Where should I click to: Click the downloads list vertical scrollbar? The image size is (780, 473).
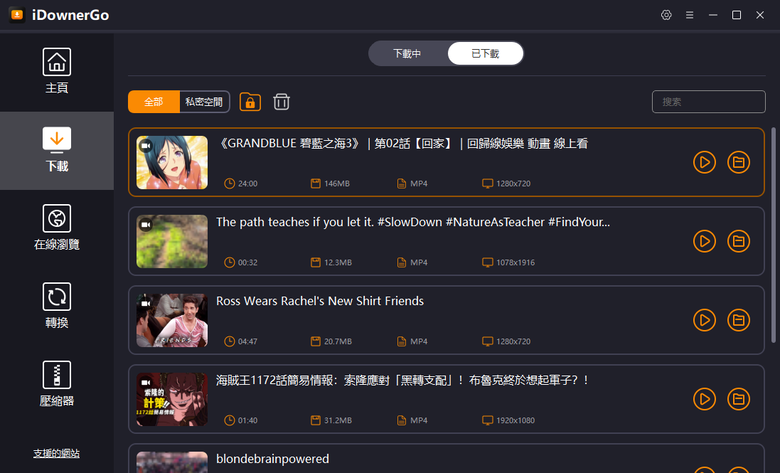[774, 235]
